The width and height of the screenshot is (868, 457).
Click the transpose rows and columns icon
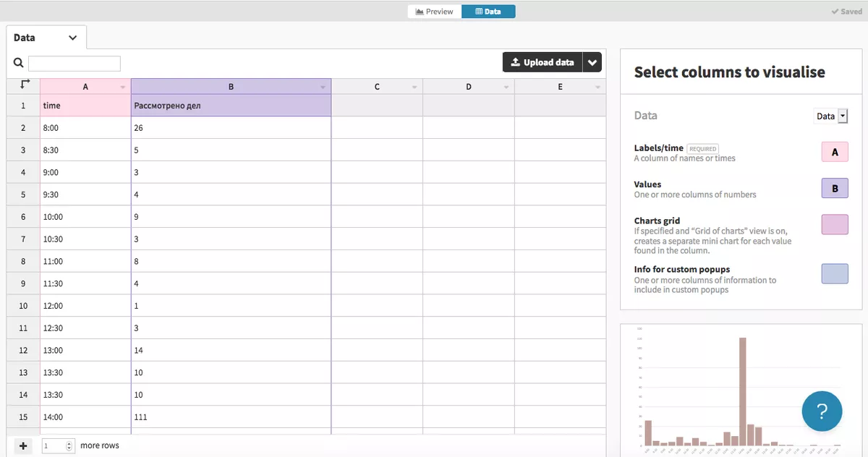23,85
